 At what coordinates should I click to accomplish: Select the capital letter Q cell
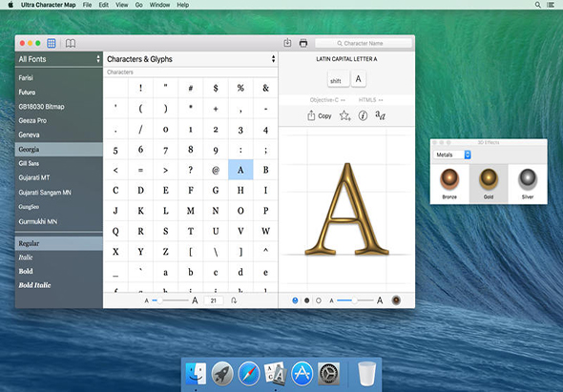[x=115, y=231]
